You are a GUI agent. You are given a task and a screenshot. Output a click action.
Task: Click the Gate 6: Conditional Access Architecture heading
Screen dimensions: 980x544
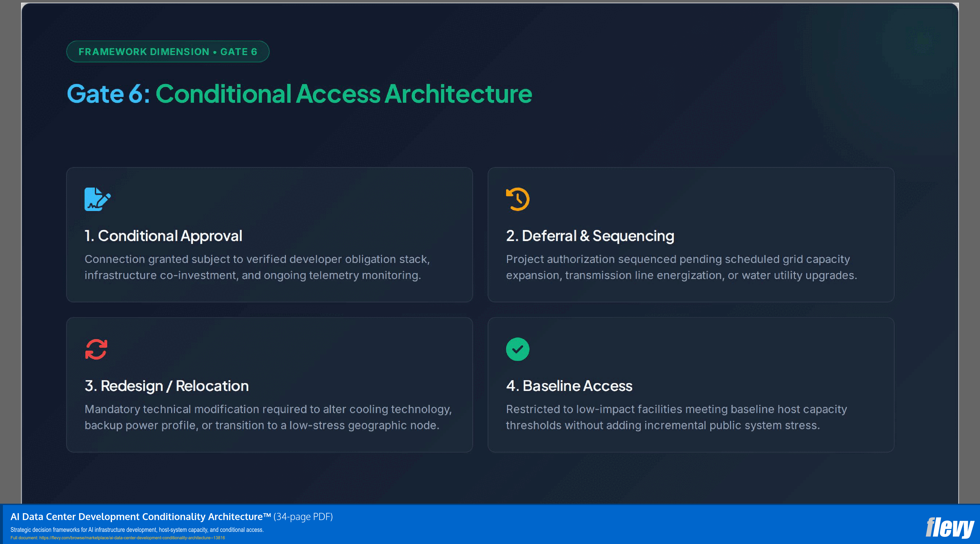click(x=300, y=94)
